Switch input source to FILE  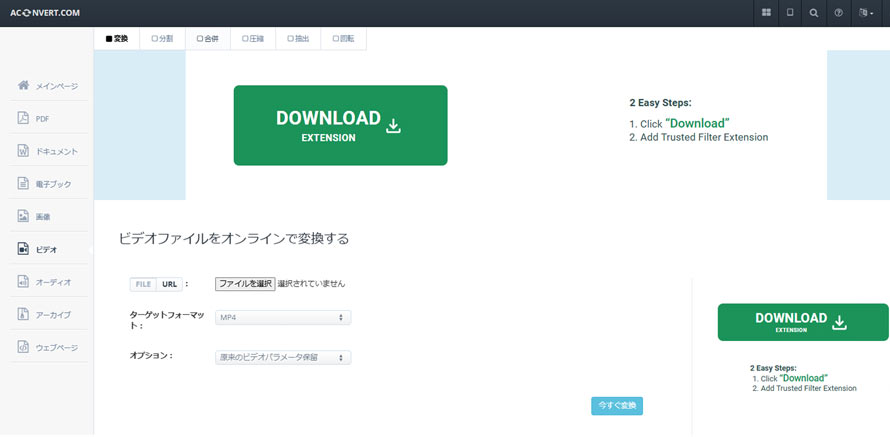coord(143,284)
